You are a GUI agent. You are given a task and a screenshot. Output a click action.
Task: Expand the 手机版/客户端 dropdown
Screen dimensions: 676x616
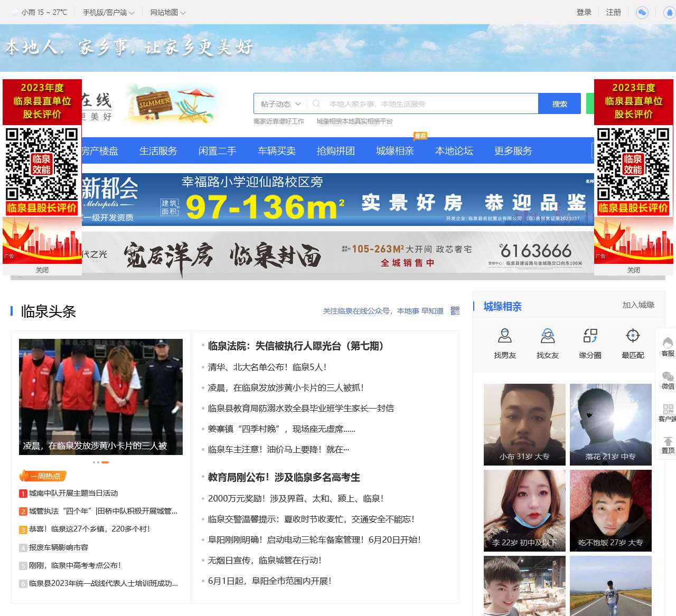pos(108,12)
